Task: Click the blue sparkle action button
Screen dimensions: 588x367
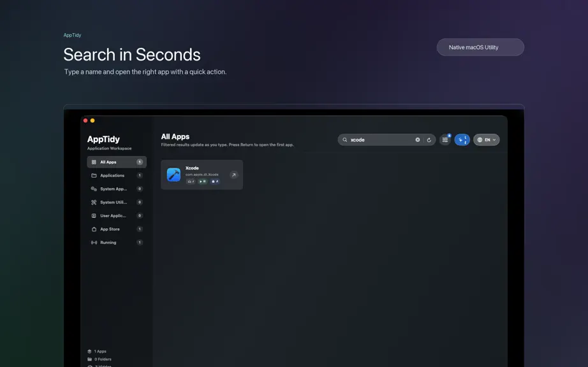Action: [x=462, y=140]
